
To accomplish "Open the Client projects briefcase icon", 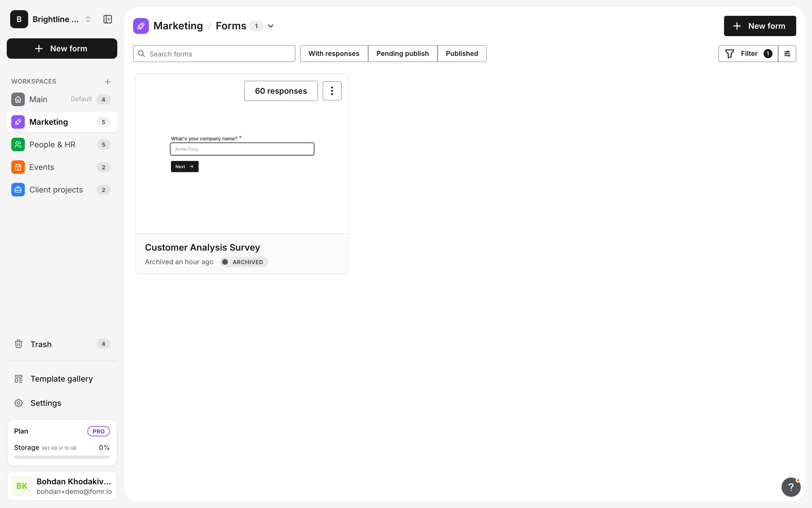I will pos(18,189).
